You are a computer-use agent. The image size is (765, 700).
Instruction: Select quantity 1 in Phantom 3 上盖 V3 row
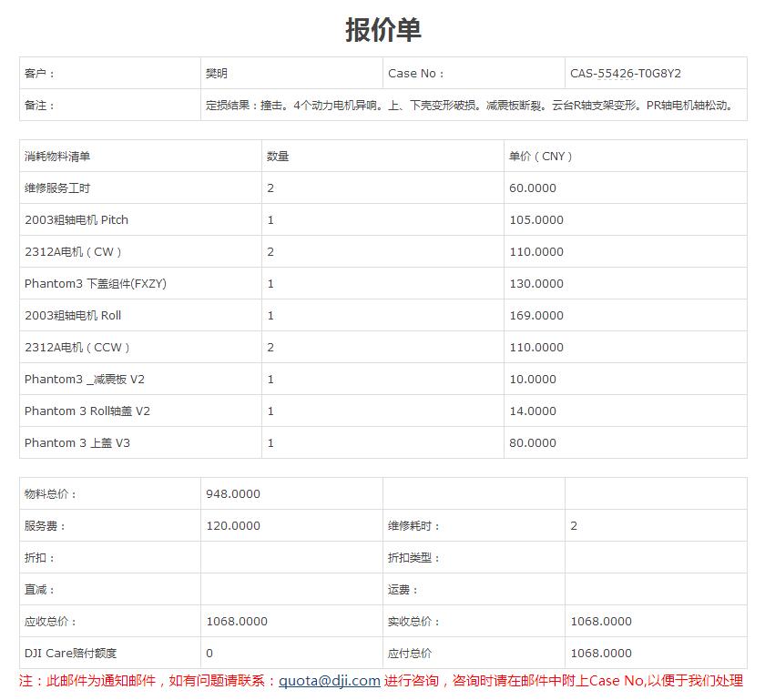click(x=270, y=443)
